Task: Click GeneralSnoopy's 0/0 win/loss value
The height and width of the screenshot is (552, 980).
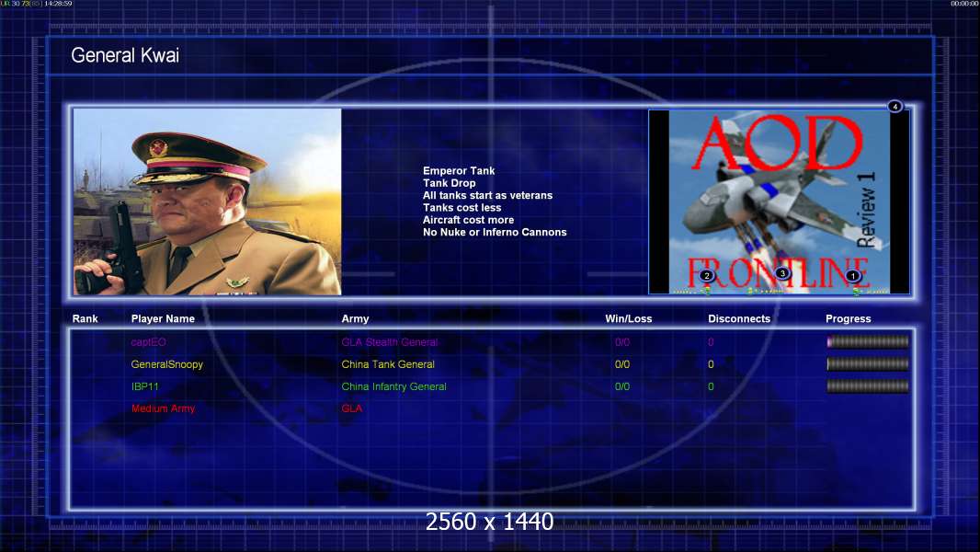Action: coord(622,364)
